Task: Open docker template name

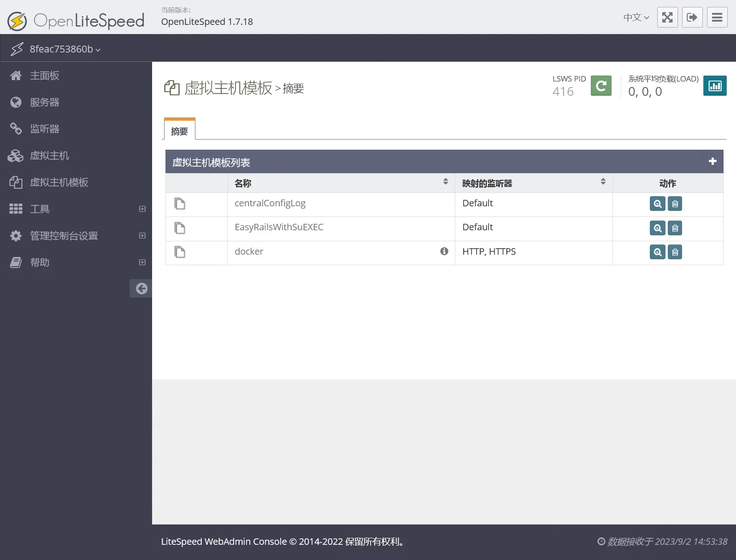Action: (x=249, y=251)
